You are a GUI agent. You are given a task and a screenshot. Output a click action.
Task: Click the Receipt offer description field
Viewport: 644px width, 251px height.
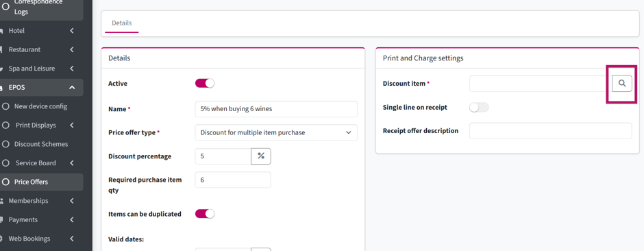tap(551, 130)
